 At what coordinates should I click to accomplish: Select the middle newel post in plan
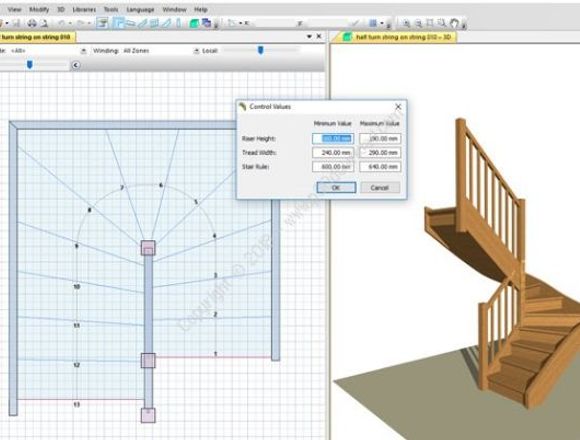pos(148,361)
